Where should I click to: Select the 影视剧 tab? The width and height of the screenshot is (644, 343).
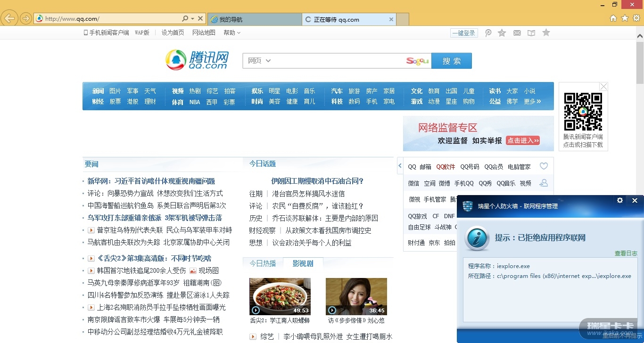pos(303,263)
